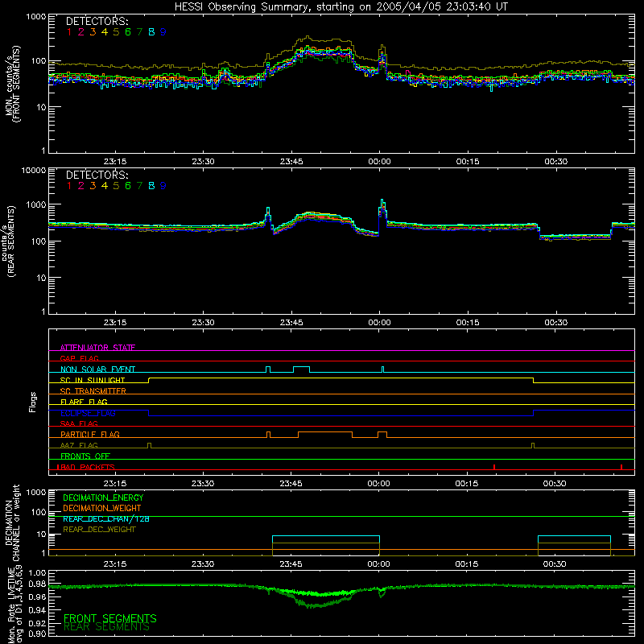Click the vertical Flags axis title
644x644 pixels.
point(33,402)
